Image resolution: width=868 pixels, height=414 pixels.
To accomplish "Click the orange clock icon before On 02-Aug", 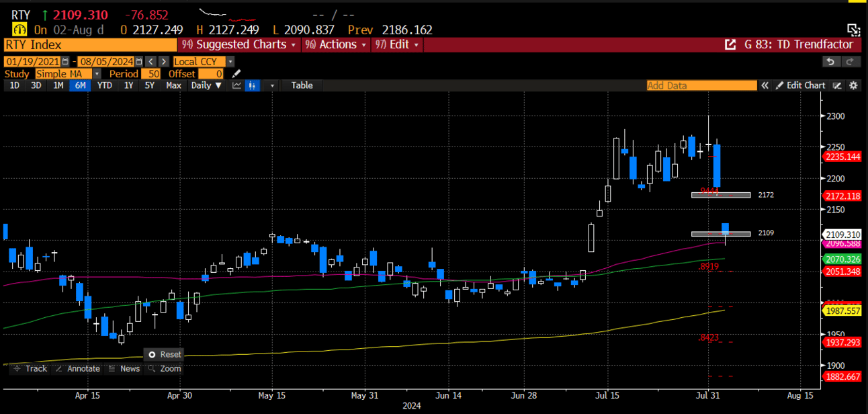I will pyautogui.click(x=19, y=30).
